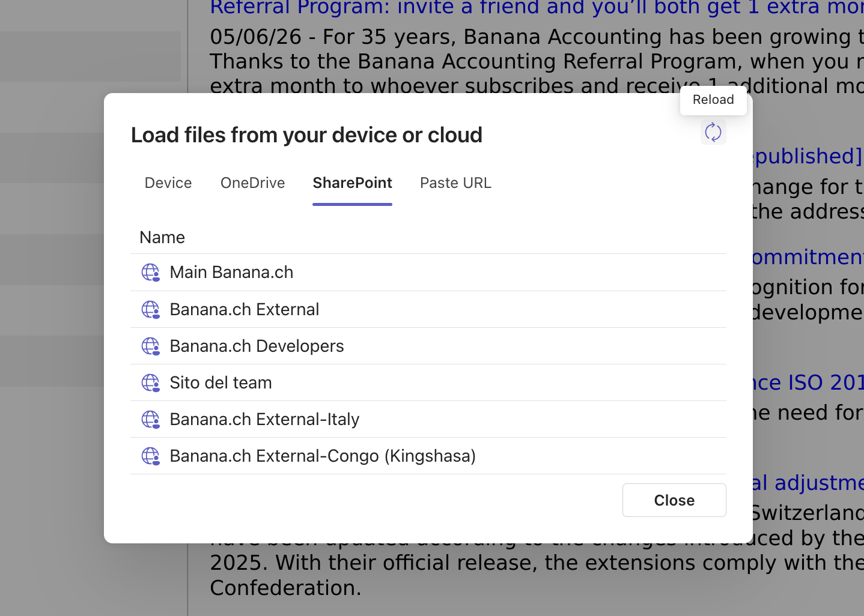Open the Referral Program news link
This screenshot has width=864, height=616.
(x=537, y=8)
